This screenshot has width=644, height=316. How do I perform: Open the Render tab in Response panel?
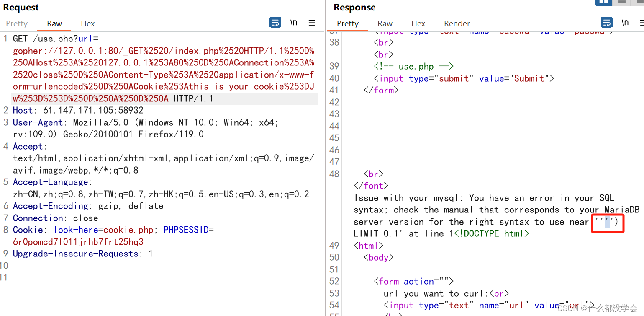click(457, 23)
